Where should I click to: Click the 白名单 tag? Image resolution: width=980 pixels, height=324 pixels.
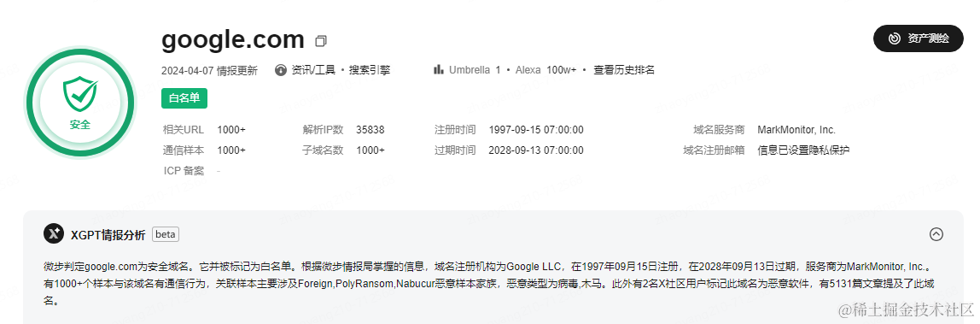tap(184, 98)
